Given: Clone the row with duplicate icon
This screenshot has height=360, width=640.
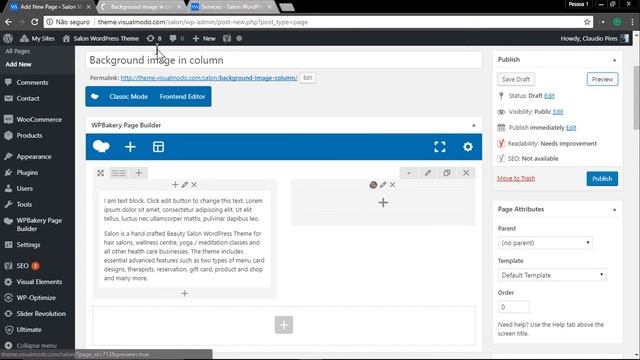Looking at the screenshot, I should pos(447,173).
